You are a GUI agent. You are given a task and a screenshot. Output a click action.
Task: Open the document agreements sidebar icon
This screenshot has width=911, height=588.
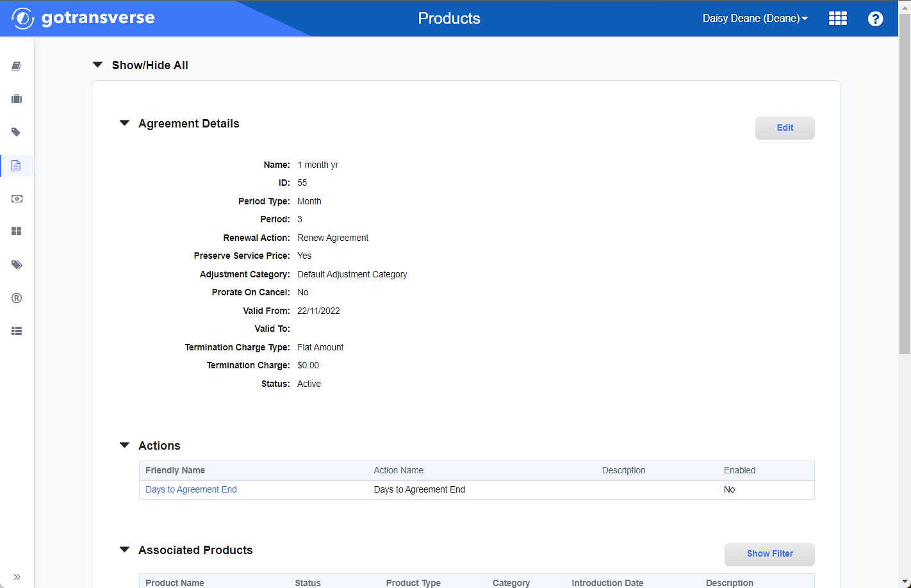tap(17, 165)
